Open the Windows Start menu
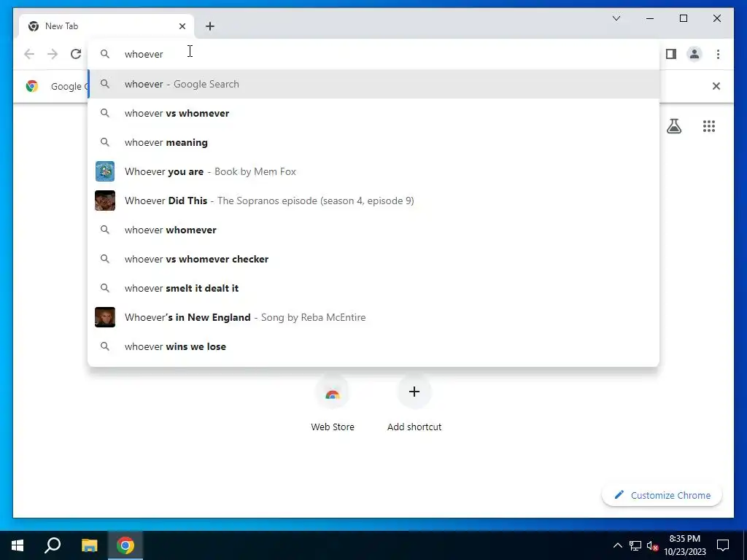The height and width of the screenshot is (560, 747). [18, 545]
